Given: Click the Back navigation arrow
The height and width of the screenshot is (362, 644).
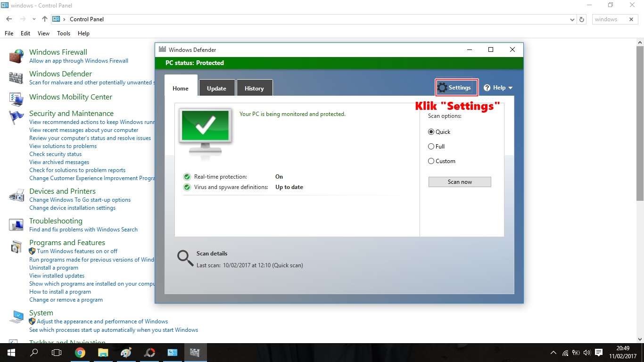Looking at the screenshot, I should (9, 19).
